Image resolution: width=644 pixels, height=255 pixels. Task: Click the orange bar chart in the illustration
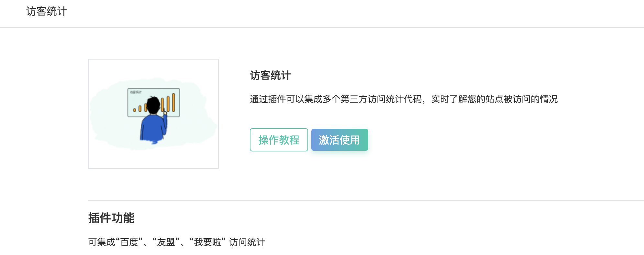click(x=154, y=103)
